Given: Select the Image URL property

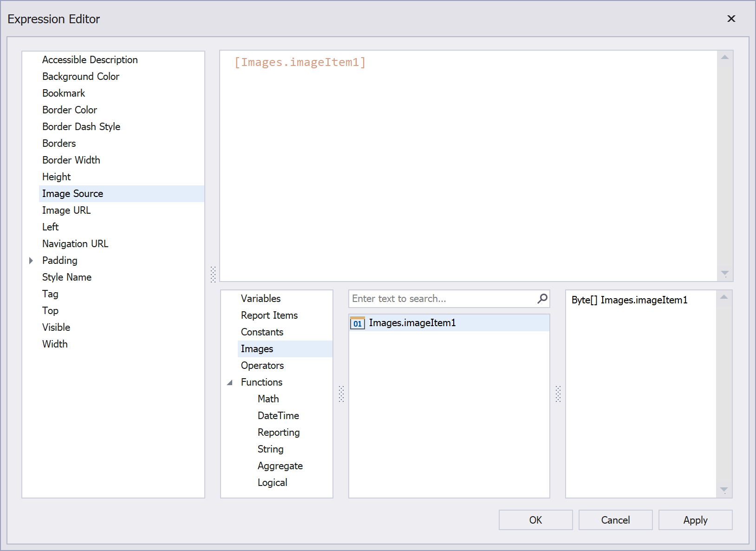Looking at the screenshot, I should point(66,210).
